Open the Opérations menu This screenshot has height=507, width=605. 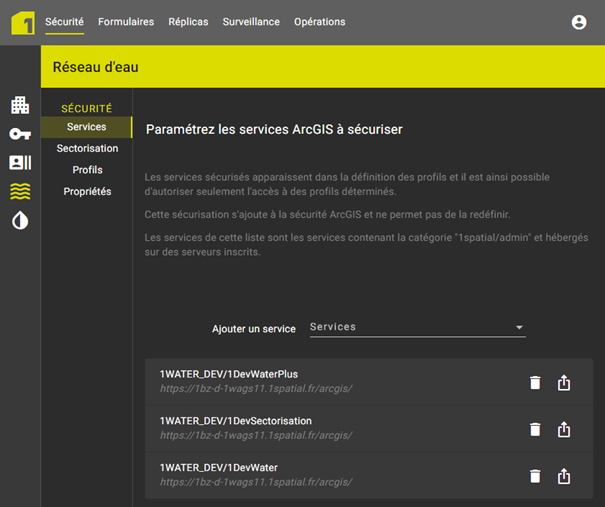pos(319,22)
